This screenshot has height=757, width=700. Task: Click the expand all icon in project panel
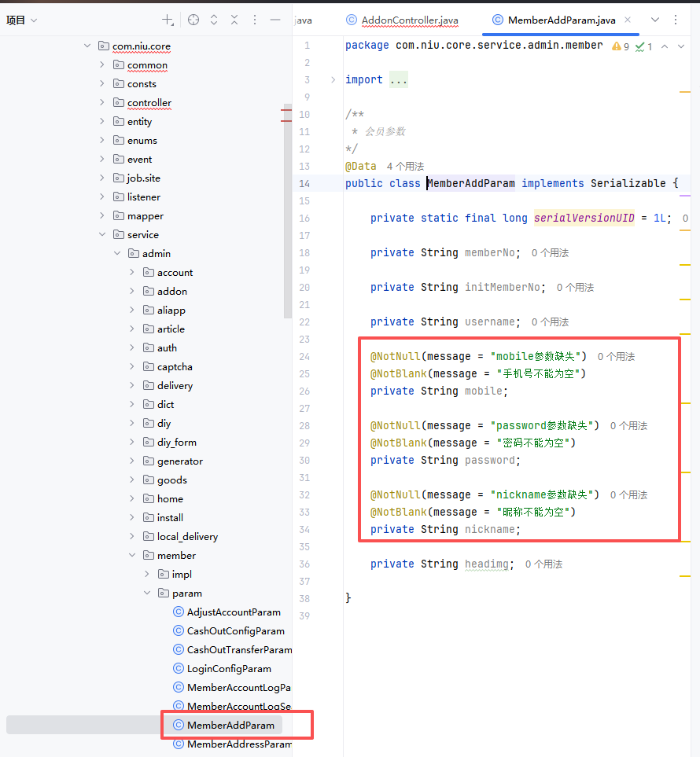pos(214,20)
